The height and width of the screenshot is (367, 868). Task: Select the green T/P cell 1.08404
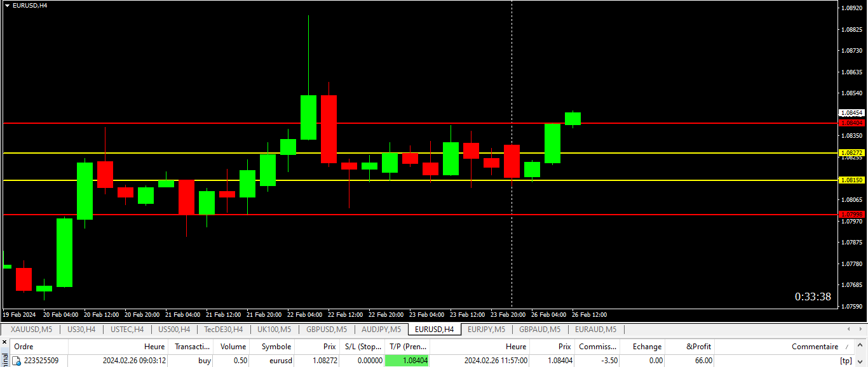coord(407,361)
